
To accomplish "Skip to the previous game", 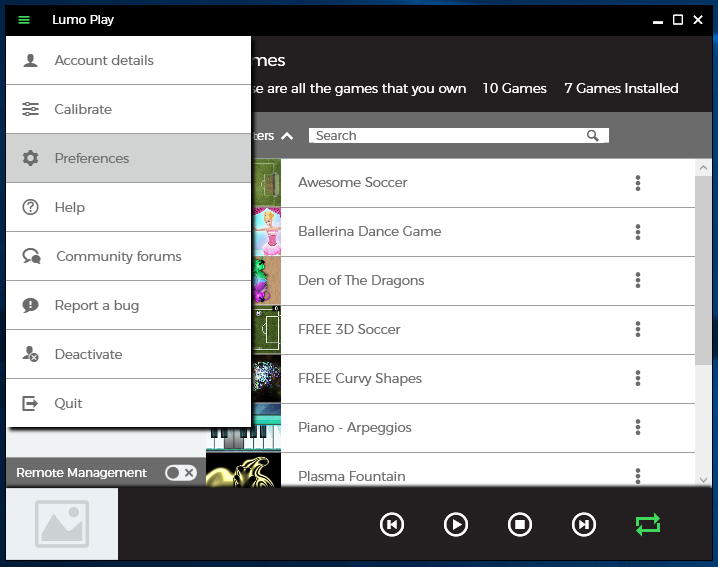I will point(392,524).
